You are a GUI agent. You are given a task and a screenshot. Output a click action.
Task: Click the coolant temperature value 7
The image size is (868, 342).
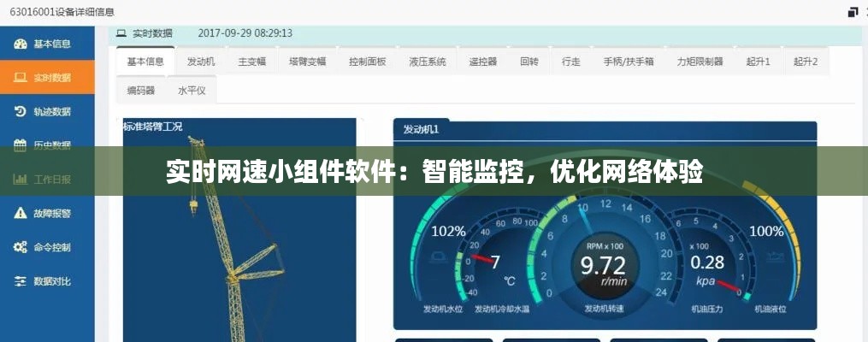click(x=495, y=262)
